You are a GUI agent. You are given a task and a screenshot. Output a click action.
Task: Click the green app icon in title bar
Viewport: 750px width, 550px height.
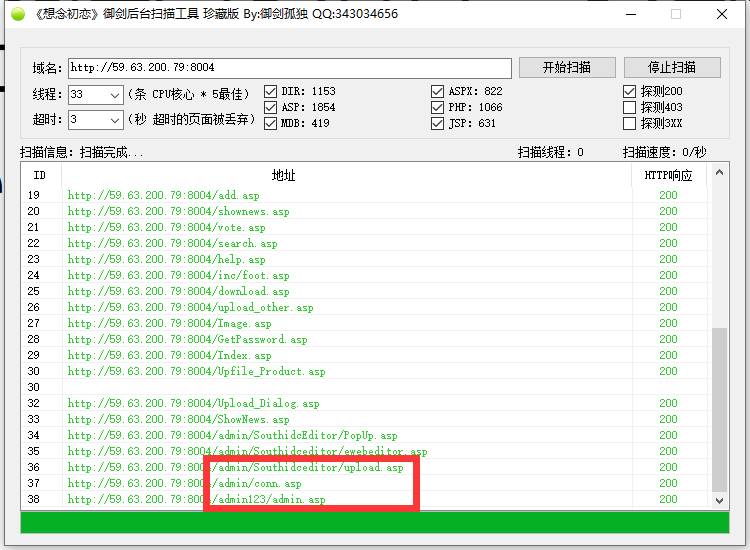[18, 14]
